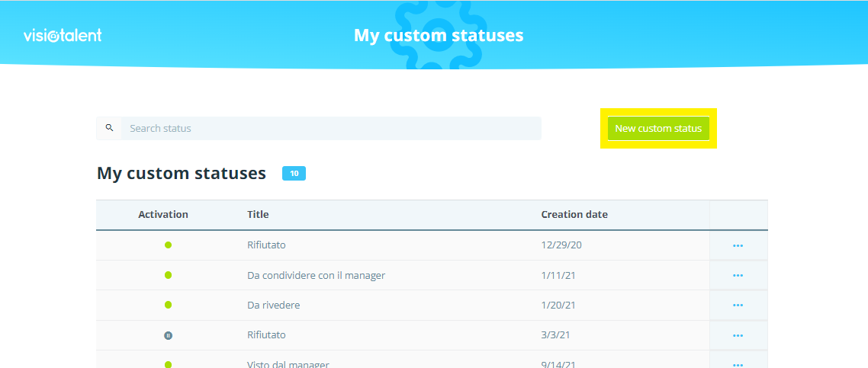Open three-dot menu for Rifiutato dated 12/29/20
Viewport: 868px width, 368px height.
click(738, 245)
